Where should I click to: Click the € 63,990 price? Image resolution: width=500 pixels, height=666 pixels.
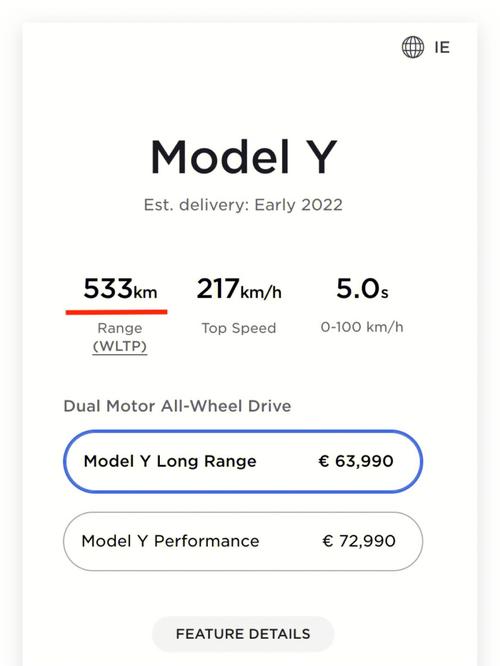coord(356,461)
